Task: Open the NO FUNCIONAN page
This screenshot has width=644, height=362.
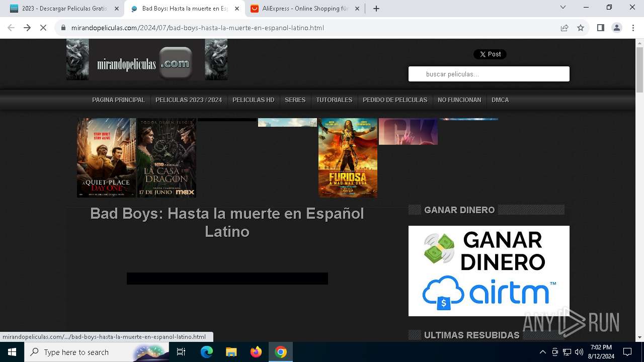Action: coord(459,100)
